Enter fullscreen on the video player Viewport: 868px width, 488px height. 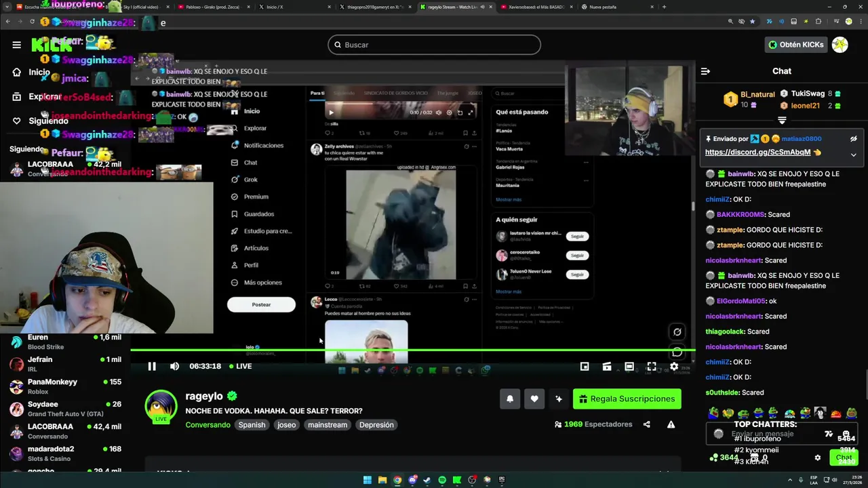click(x=652, y=367)
